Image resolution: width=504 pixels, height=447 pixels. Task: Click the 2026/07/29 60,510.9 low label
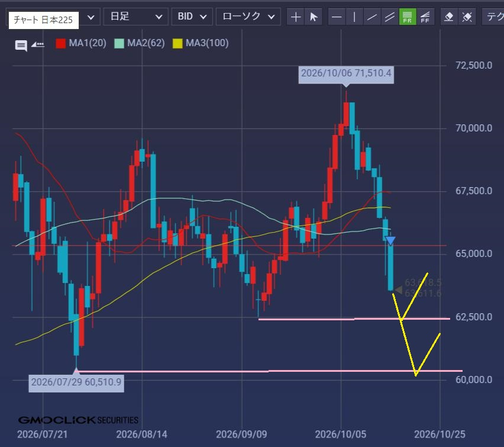click(76, 382)
